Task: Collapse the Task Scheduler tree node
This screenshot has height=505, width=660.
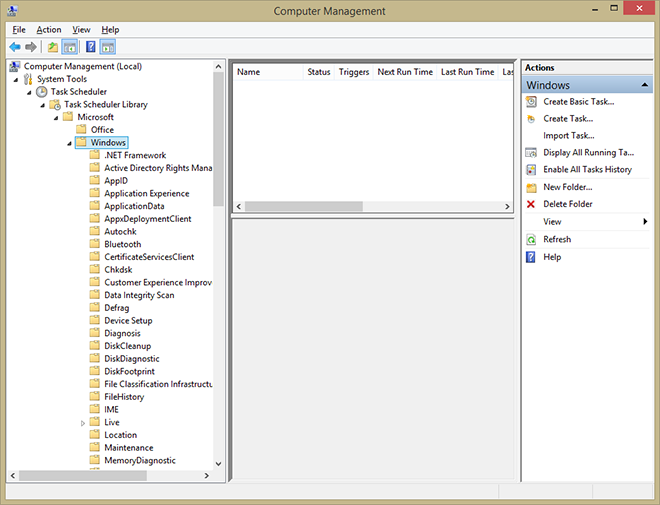Action: pos(29,93)
